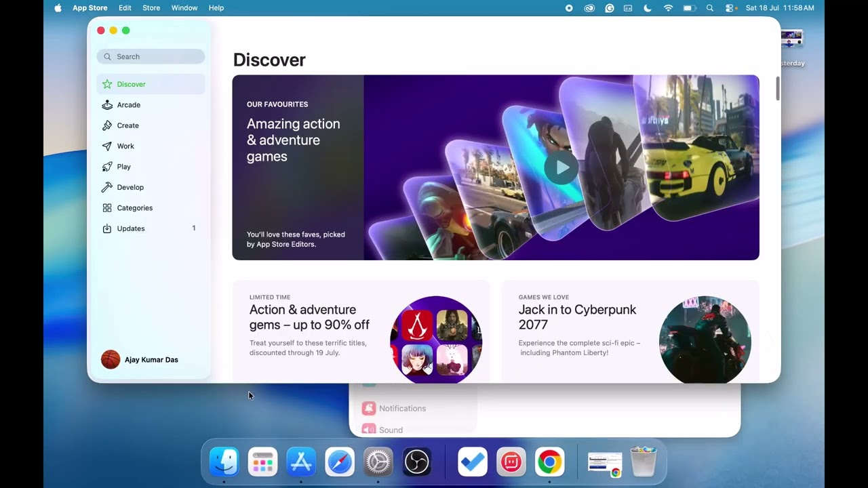Play the action & adventure games video

click(561, 167)
